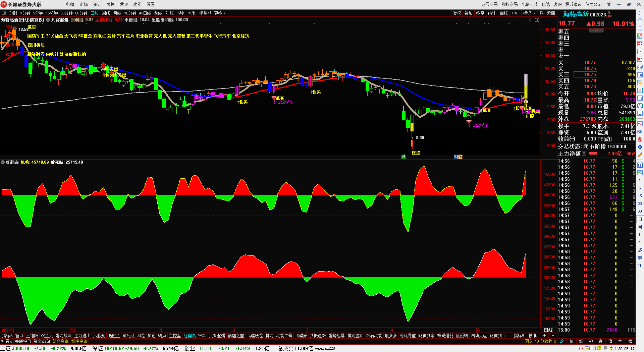Screen dimensions: 644x352
Task: Click the 模板 template button
Action: coord(533,336)
